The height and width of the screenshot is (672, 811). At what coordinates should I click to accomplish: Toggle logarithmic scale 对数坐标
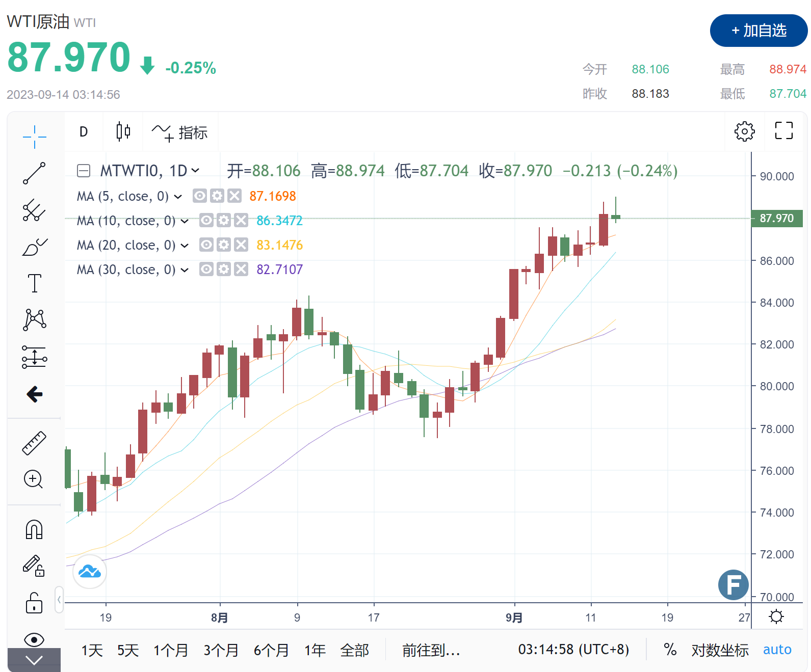720,650
